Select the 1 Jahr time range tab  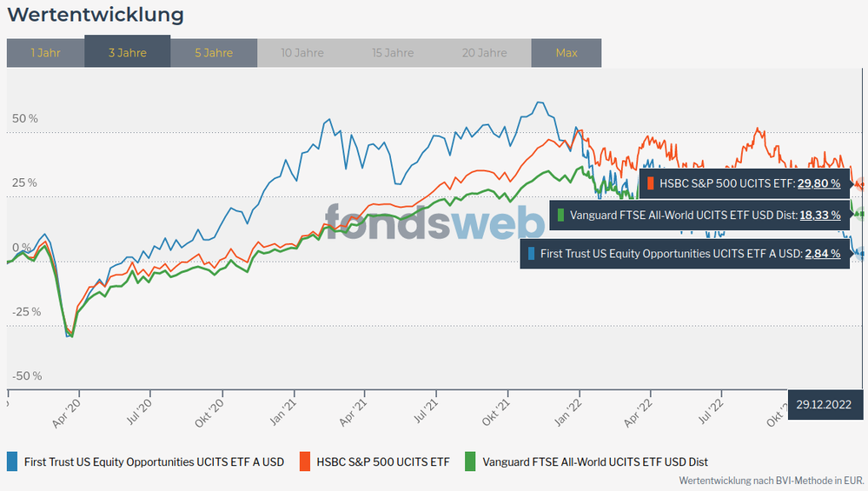(x=45, y=53)
